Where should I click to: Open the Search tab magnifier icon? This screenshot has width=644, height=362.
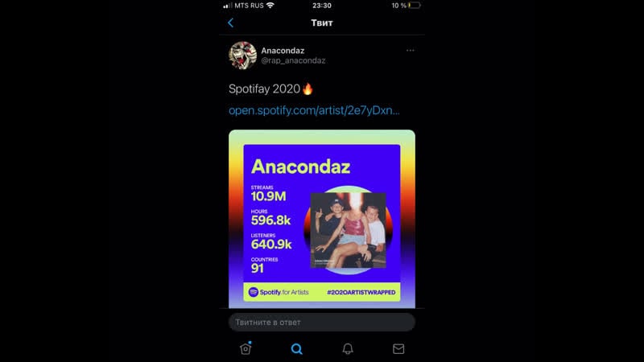(296, 349)
